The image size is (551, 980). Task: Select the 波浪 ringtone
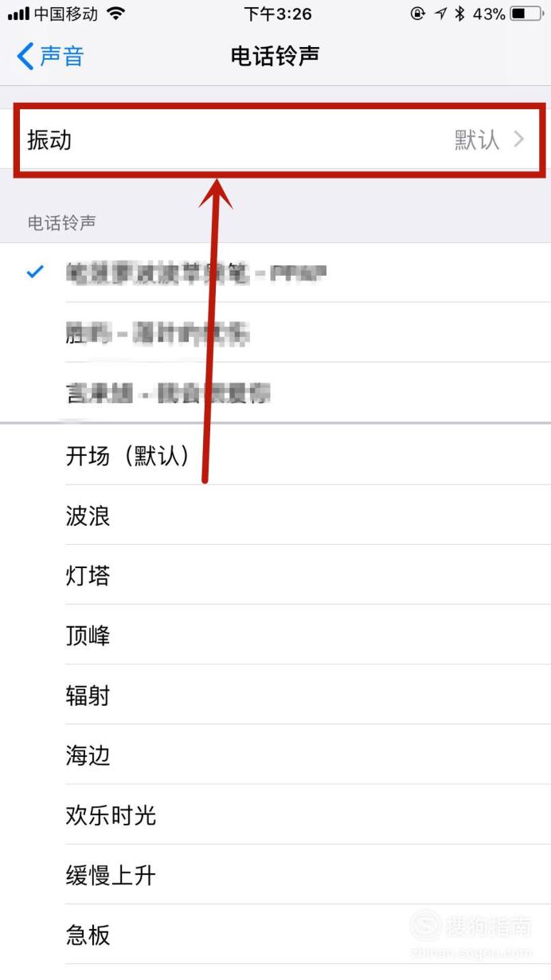pos(308,515)
